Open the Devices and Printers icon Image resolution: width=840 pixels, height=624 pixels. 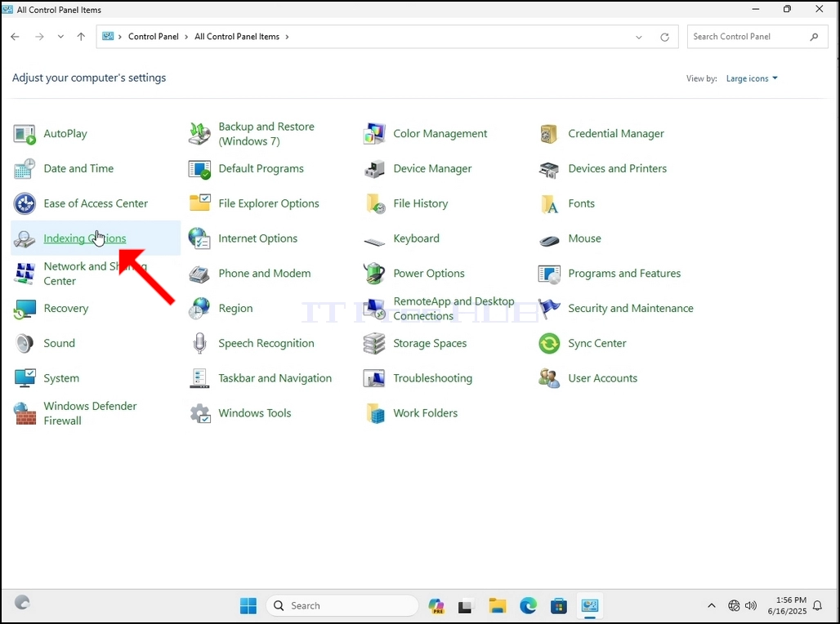(549, 169)
